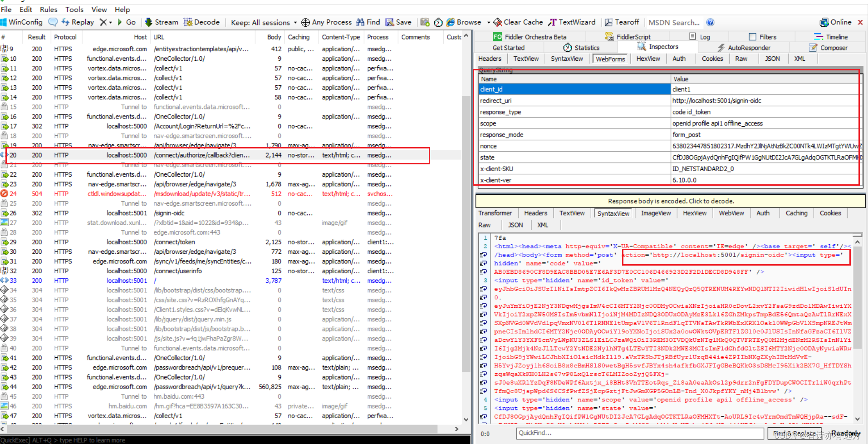Click into MSDN Search field

tap(674, 22)
